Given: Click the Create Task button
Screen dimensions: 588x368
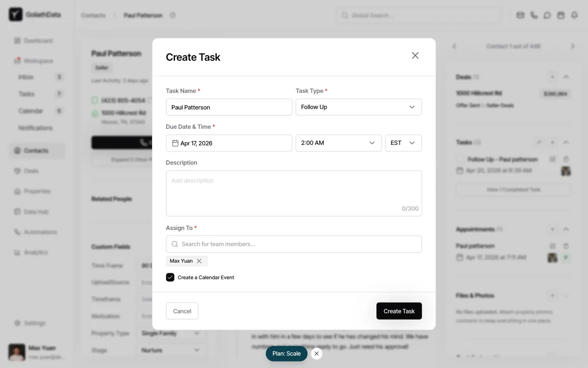Looking at the screenshot, I should [399, 311].
